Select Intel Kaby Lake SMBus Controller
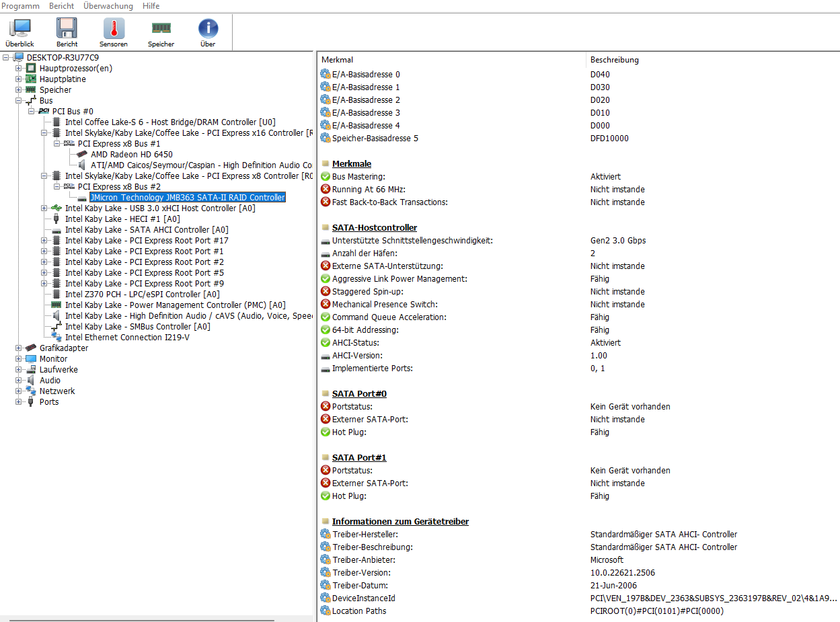840x622 pixels. point(138,327)
